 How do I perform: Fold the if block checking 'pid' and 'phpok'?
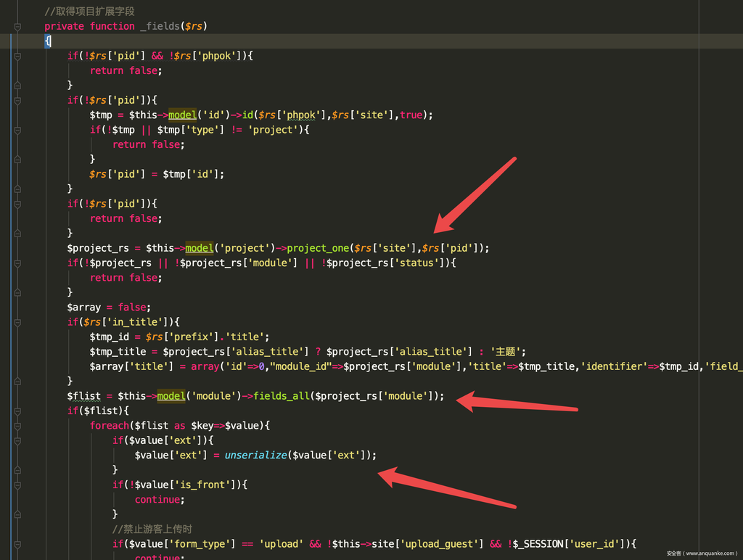tap(17, 56)
